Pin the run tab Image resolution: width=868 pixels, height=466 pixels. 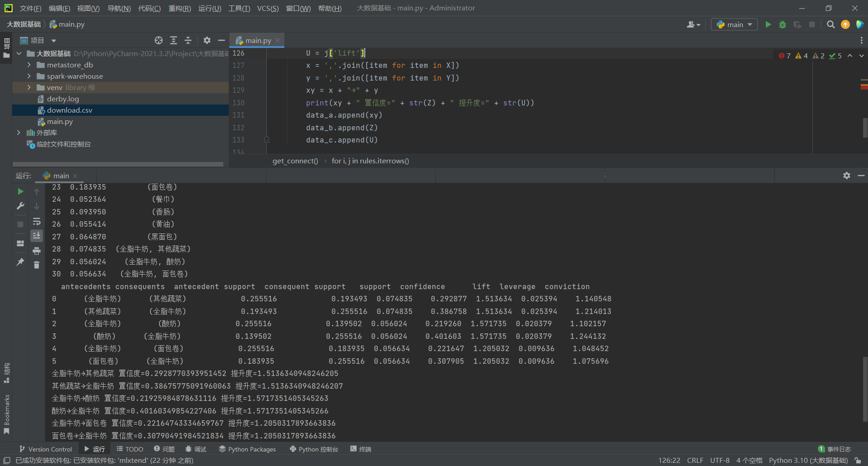point(20,262)
